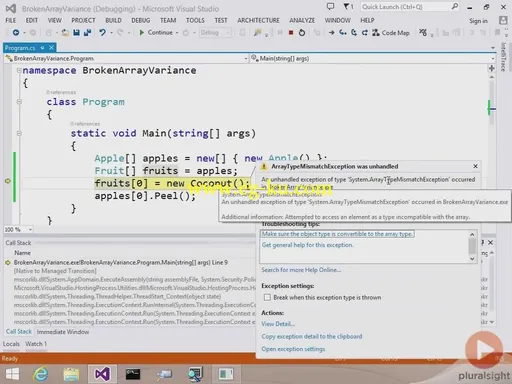
Task: Check 'Break when this exception type is thrown'
Action: pos(267,297)
